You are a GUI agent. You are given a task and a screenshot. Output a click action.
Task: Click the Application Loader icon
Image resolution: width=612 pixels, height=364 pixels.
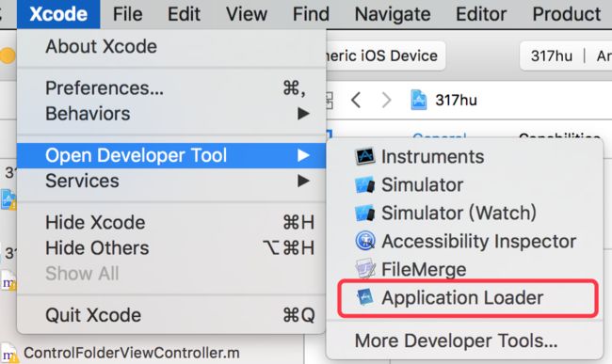365,297
